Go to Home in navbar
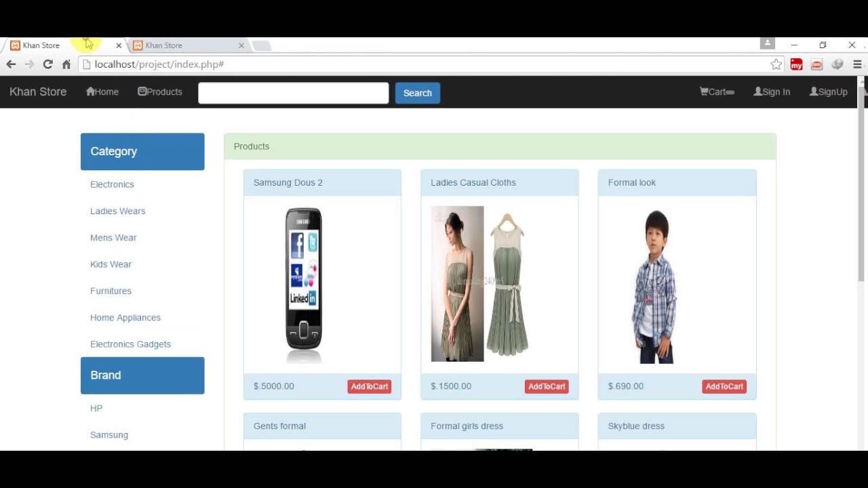The width and height of the screenshot is (868, 488). 102,92
